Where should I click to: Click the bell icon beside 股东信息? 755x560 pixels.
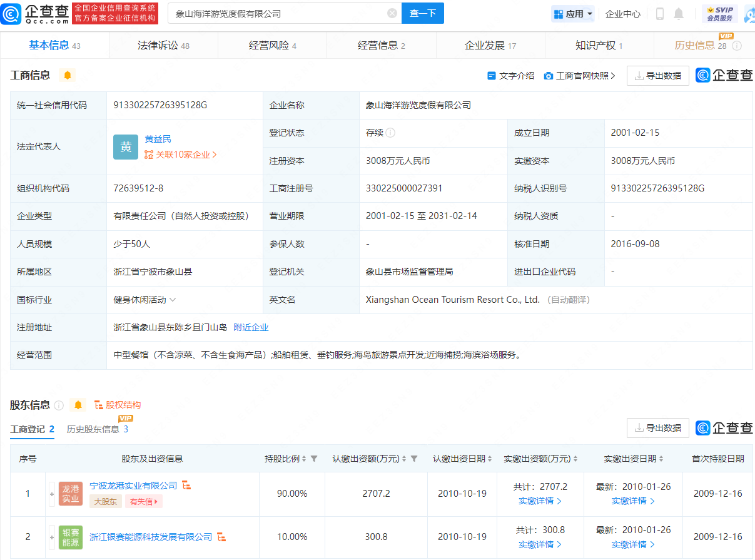pos(78,405)
